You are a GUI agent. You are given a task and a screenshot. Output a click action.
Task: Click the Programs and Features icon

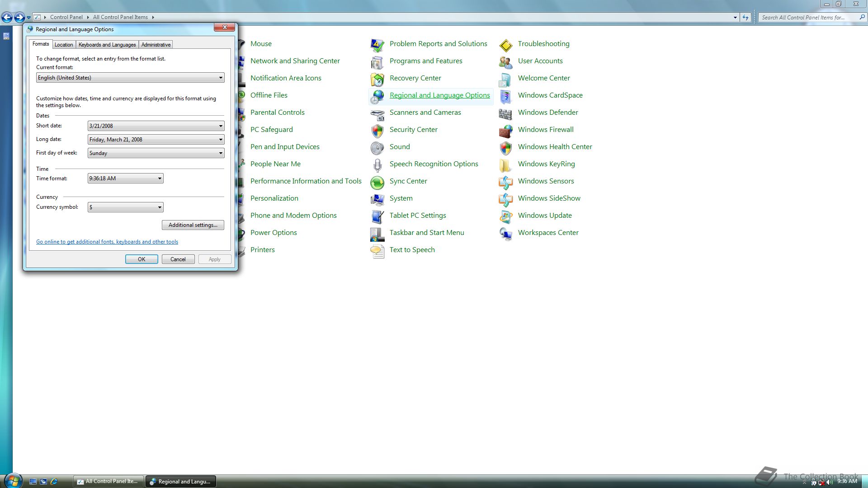click(x=377, y=62)
